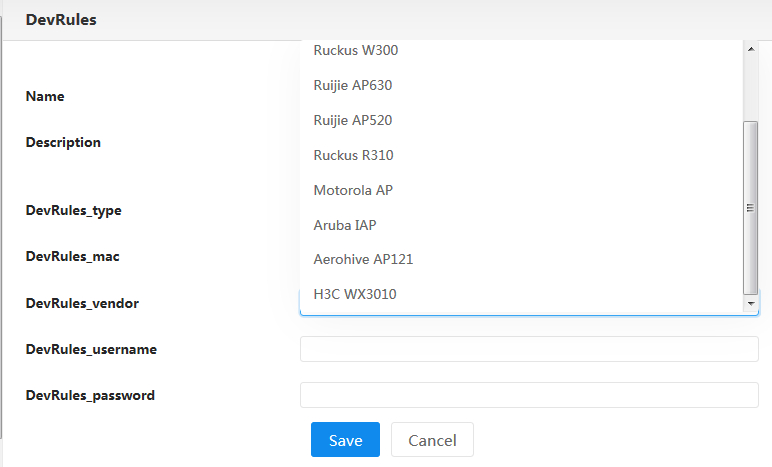The width and height of the screenshot is (772, 467).
Task: Pick Aerohive AP121 from the dropdown
Action: click(x=521, y=259)
